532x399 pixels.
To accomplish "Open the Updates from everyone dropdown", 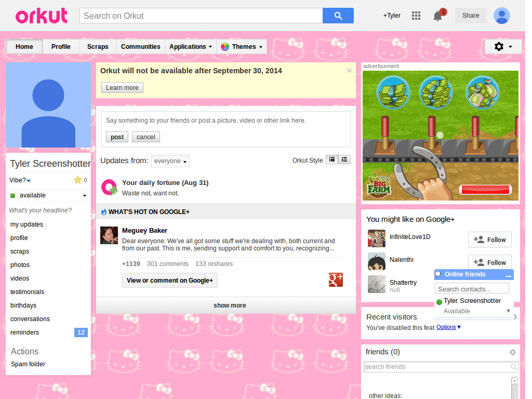I will (170, 161).
